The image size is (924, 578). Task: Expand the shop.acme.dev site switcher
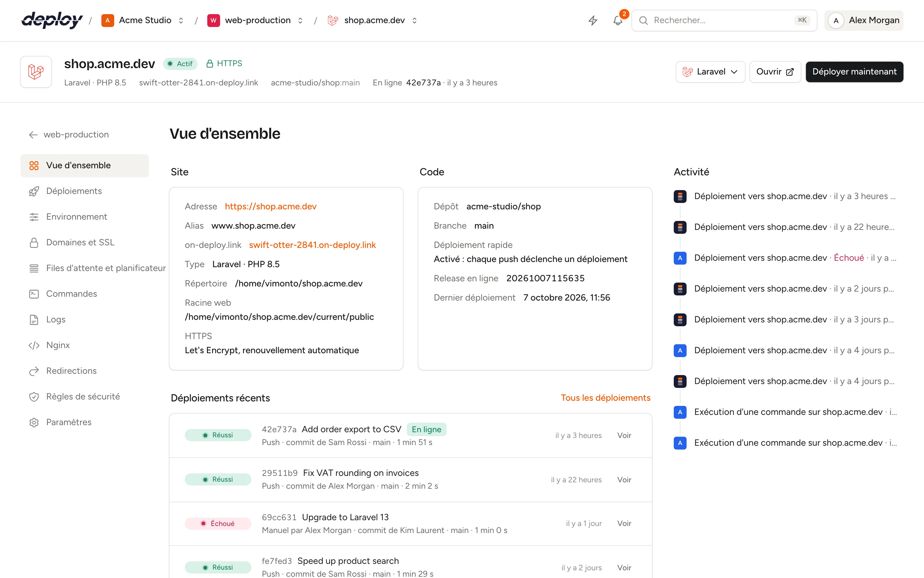point(414,20)
